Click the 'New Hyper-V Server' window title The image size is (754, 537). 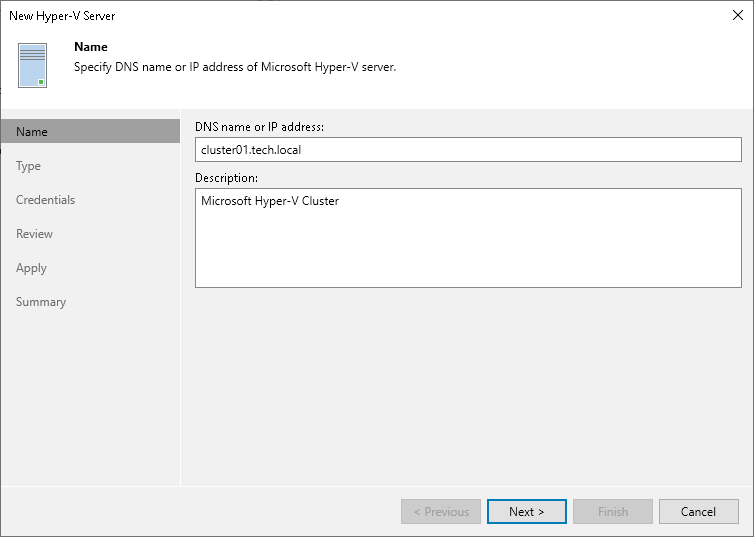[62, 16]
